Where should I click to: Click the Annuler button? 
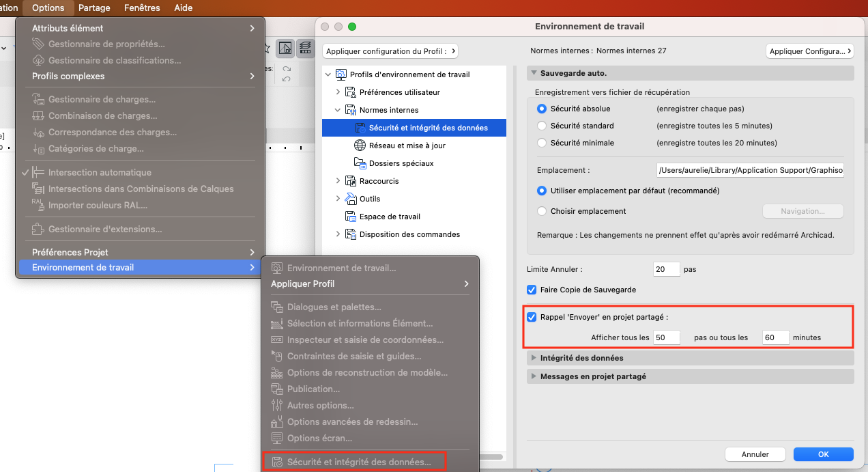(x=755, y=454)
